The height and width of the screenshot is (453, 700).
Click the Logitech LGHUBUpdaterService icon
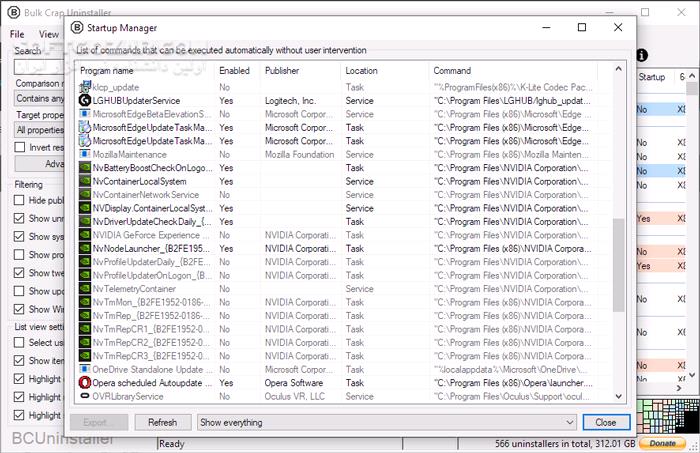[85, 100]
